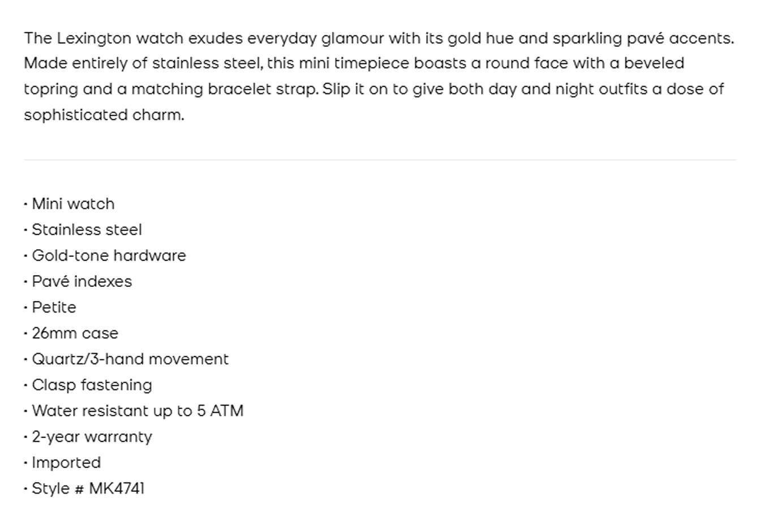Click "sophisticated charm." at the paragraph end

coord(104,115)
